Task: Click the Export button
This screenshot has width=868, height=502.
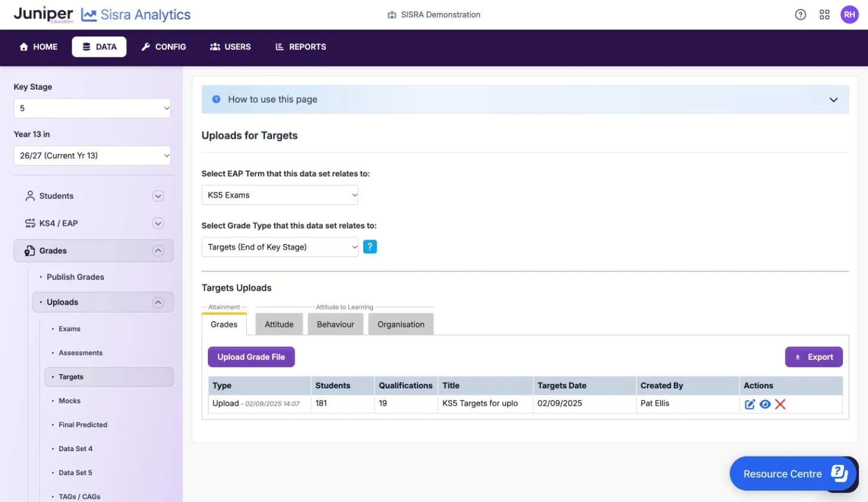Action: point(814,357)
